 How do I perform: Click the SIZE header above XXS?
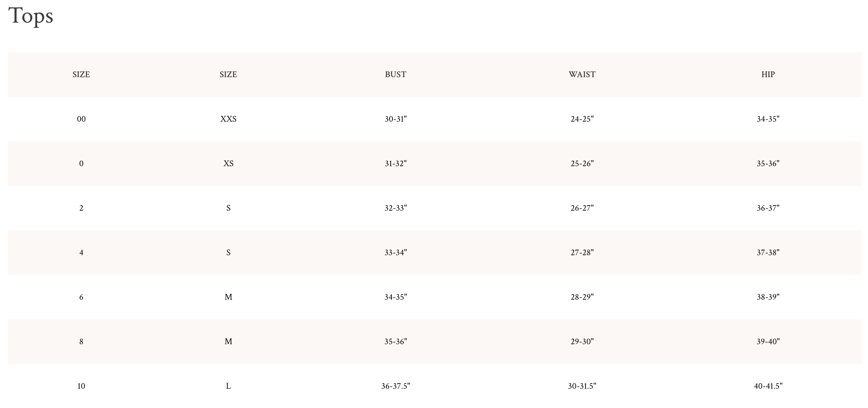pos(228,75)
